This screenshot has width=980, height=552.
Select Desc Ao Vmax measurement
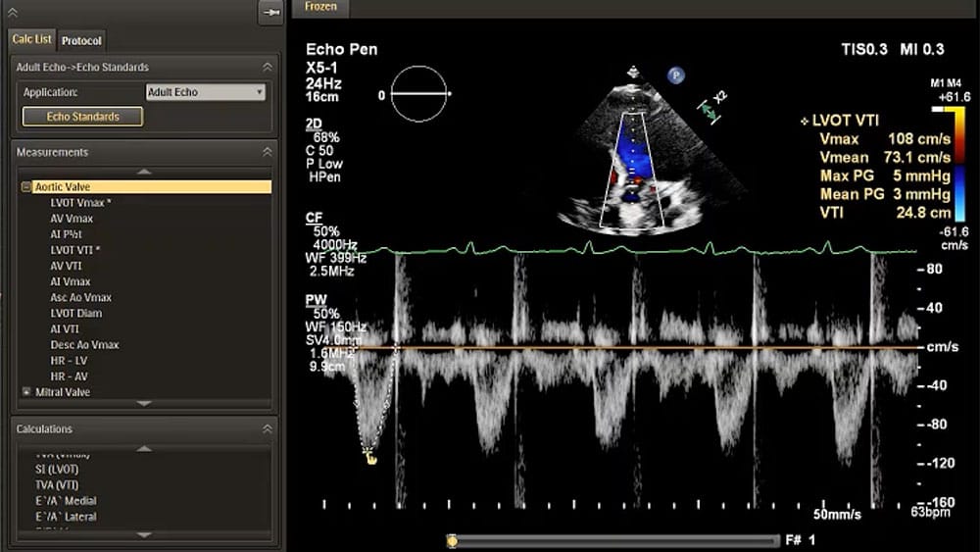(x=84, y=344)
